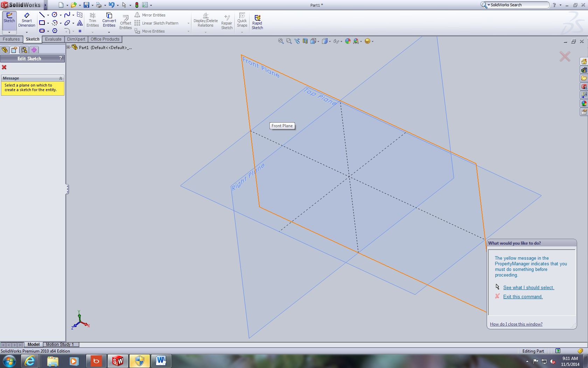Click Repair Sketch tool
The image size is (588, 368).
[x=227, y=22]
